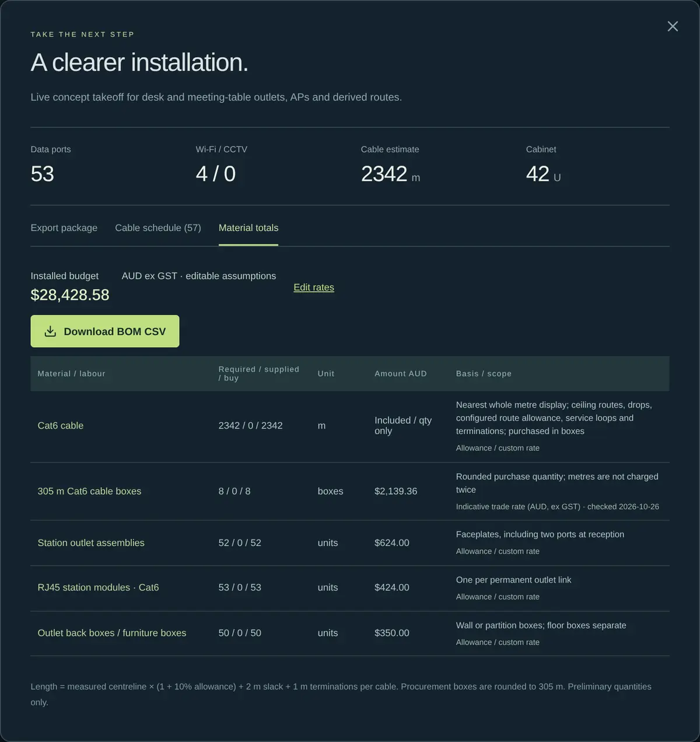Click the 2342 / 0 / 2342 quantity cell

251,426
